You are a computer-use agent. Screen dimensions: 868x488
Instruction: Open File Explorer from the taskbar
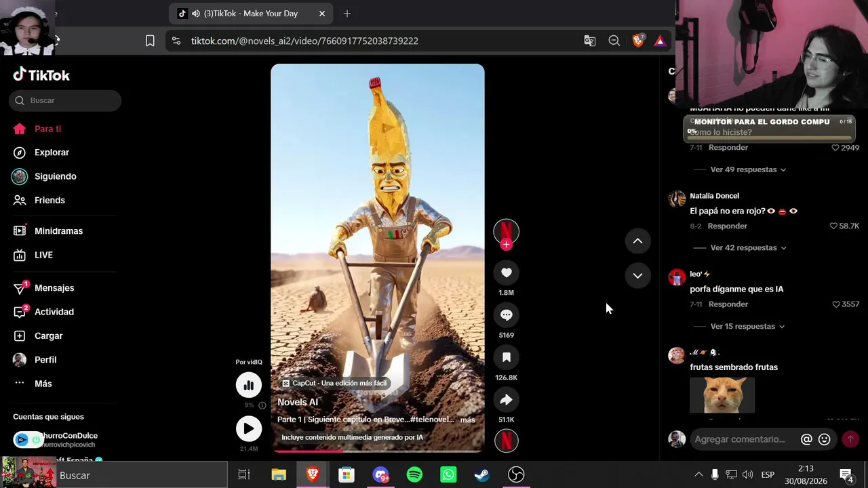click(279, 475)
